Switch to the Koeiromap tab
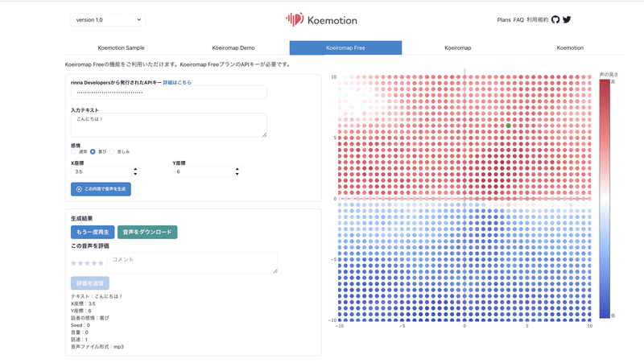The width and height of the screenshot is (644, 363). coord(457,47)
